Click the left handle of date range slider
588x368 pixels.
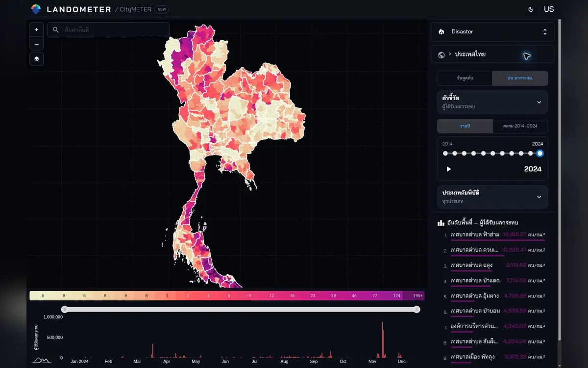click(64, 309)
